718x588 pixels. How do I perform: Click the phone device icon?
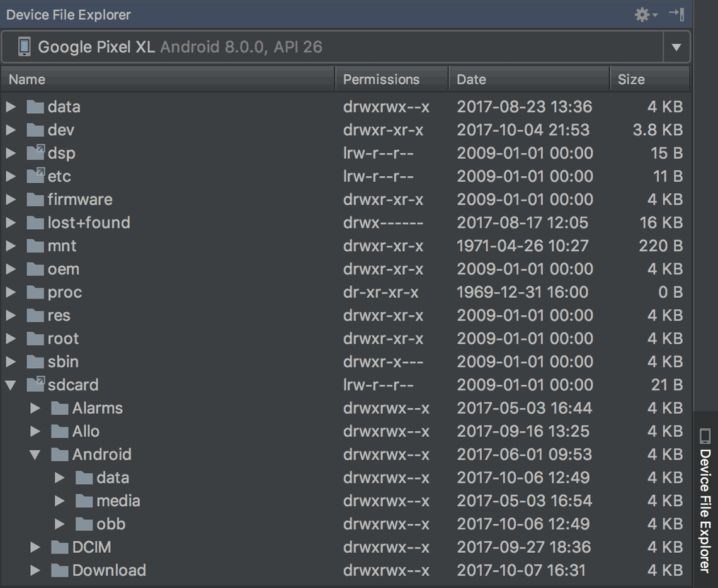[x=24, y=47]
